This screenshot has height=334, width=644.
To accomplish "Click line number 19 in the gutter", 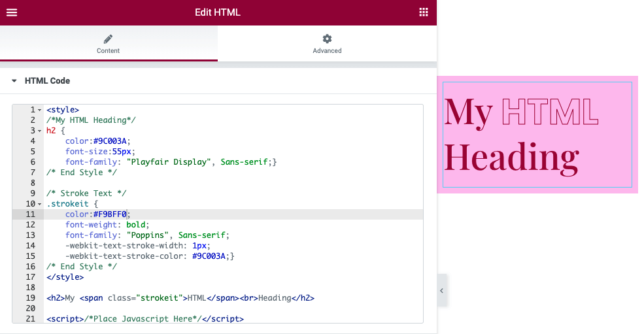I will coord(31,298).
